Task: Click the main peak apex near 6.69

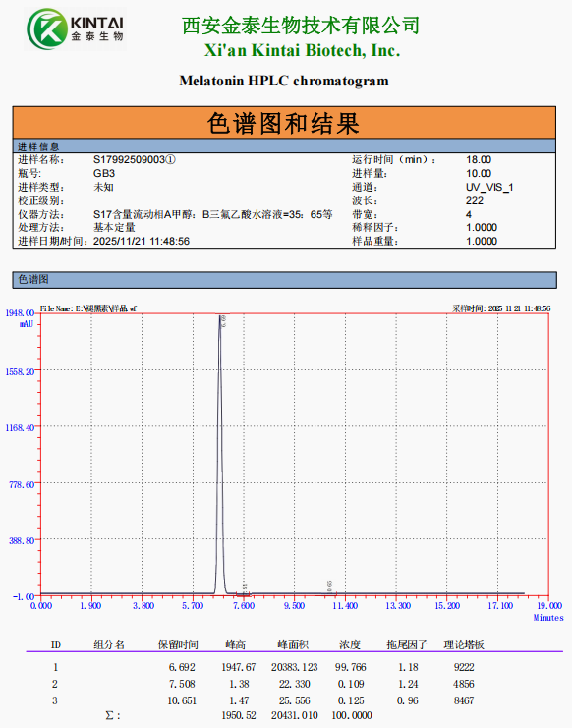Action: tap(219, 315)
